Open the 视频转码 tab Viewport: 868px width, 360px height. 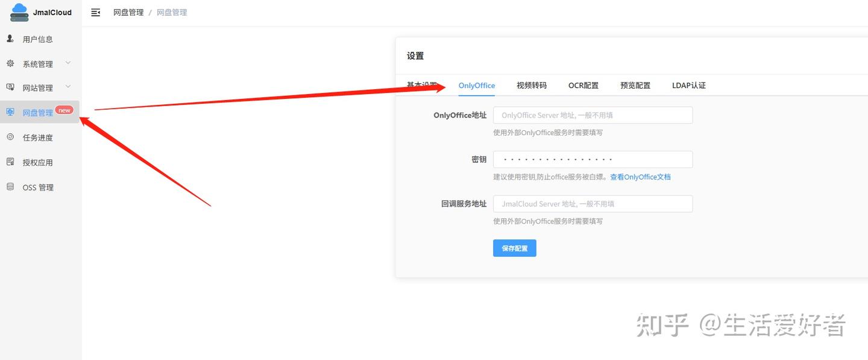pyautogui.click(x=531, y=85)
